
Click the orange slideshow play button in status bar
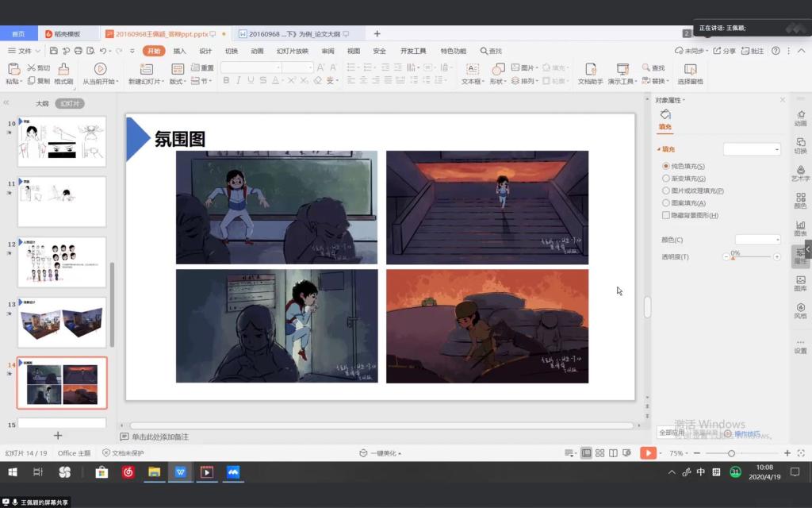[649, 453]
